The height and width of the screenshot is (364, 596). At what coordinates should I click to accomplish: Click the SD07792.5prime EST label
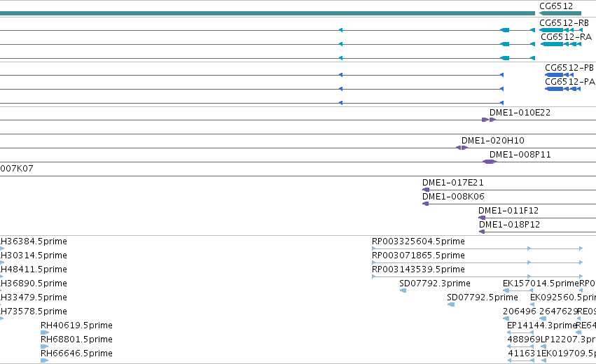(x=483, y=297)
